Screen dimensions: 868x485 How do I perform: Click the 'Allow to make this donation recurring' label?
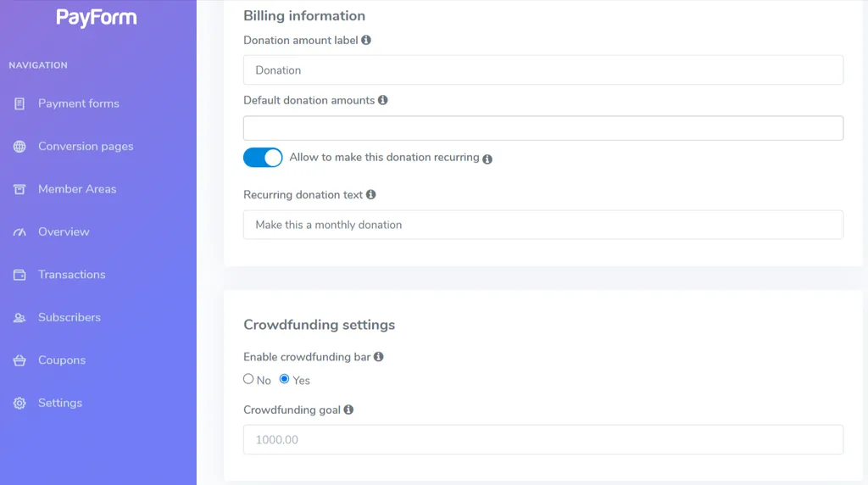[384, 157]
